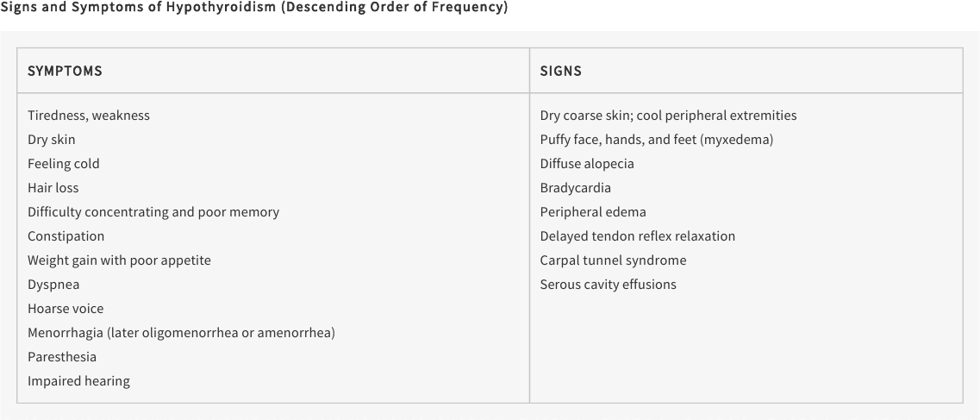
Task: Click the 'Paresthesia' entry
Action: [62, 357]
